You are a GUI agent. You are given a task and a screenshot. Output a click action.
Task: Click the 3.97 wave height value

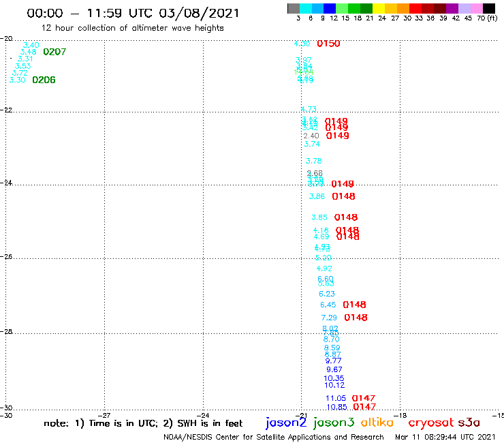pos(304,60)
